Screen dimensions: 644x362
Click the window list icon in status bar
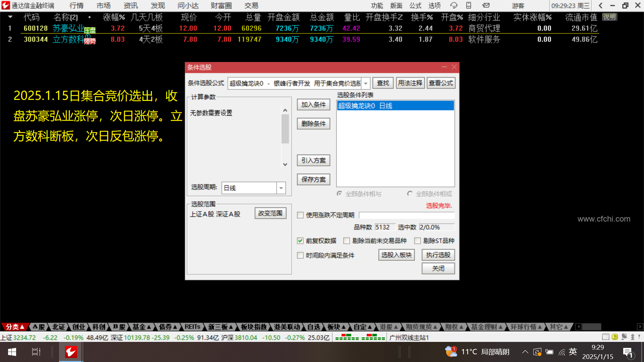pos(605,337)
